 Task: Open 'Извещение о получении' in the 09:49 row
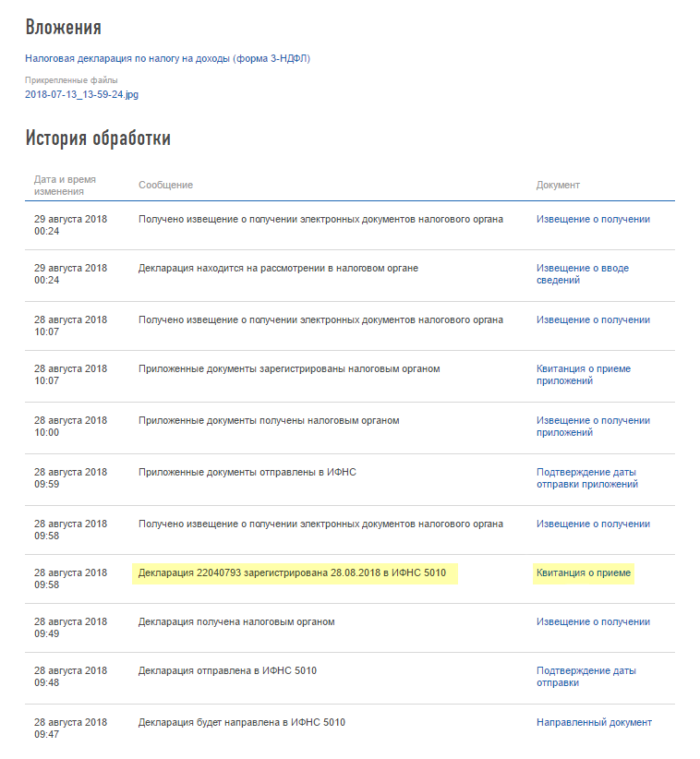click(x=593, y=622)
